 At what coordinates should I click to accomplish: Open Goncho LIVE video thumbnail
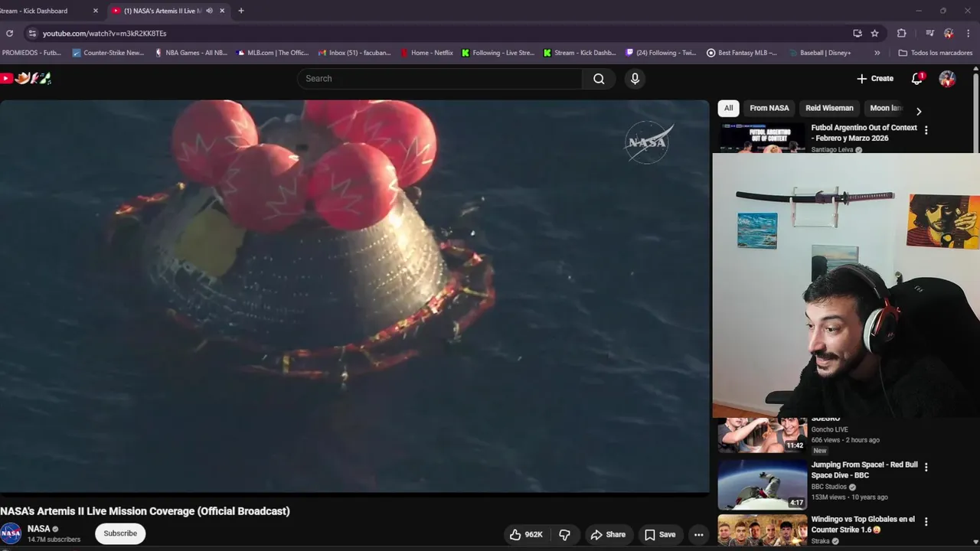click(x=762, y=435)
